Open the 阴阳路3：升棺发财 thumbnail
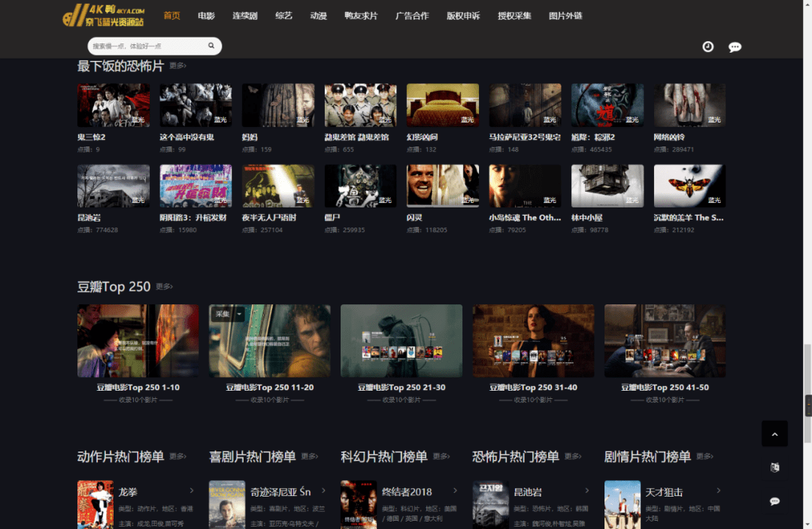This screenshot has height=529, width=812. tap(195, 186)
